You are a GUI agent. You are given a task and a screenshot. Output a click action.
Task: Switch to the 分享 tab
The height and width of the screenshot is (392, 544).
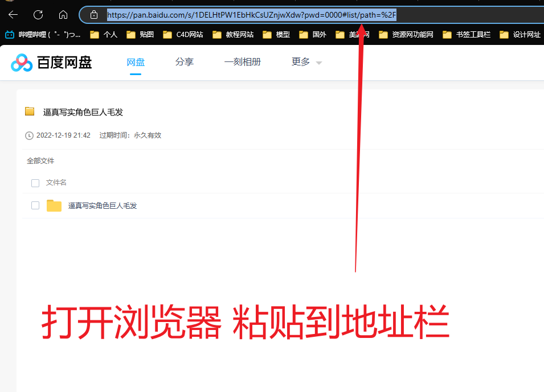(x=185, y=61)
